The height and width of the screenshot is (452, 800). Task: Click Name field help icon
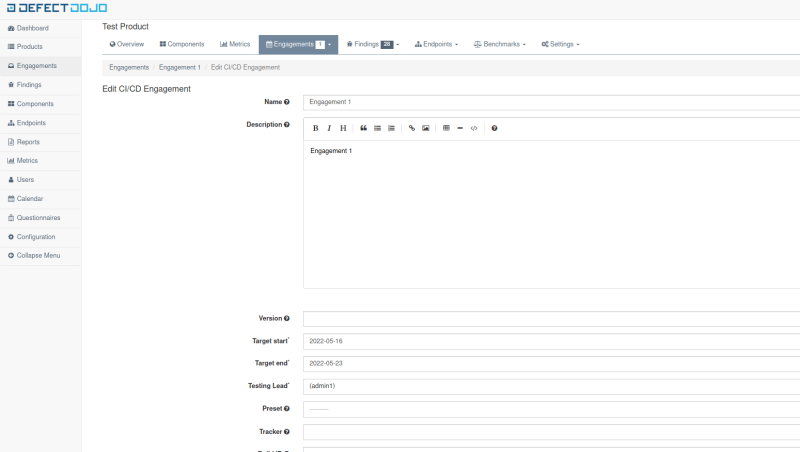point(287,102)
